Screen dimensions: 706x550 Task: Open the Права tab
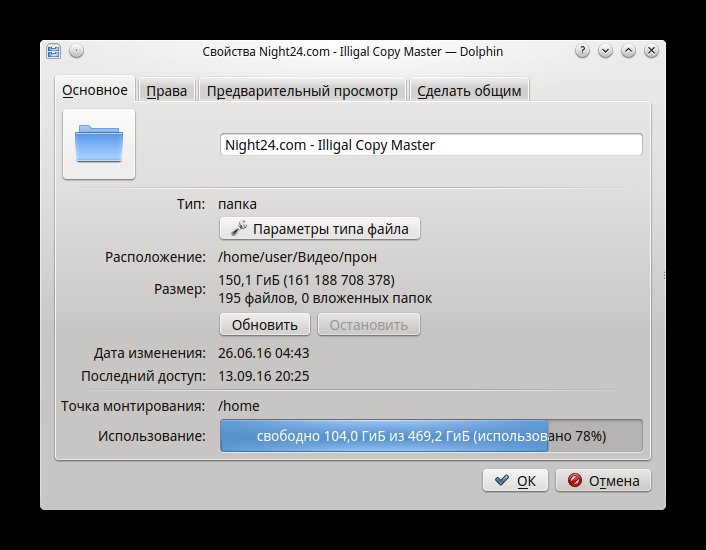coord(167,91)
